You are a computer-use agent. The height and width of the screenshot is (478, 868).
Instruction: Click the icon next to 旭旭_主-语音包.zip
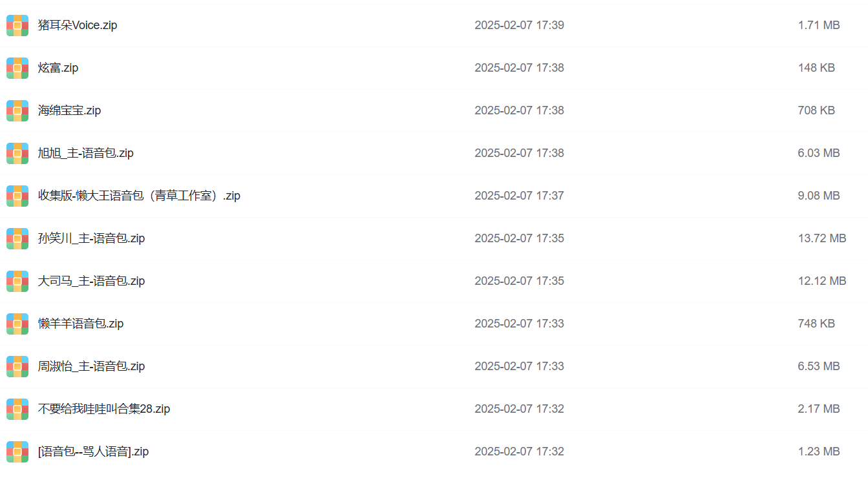pyautogui.click(x=17, y=153)
